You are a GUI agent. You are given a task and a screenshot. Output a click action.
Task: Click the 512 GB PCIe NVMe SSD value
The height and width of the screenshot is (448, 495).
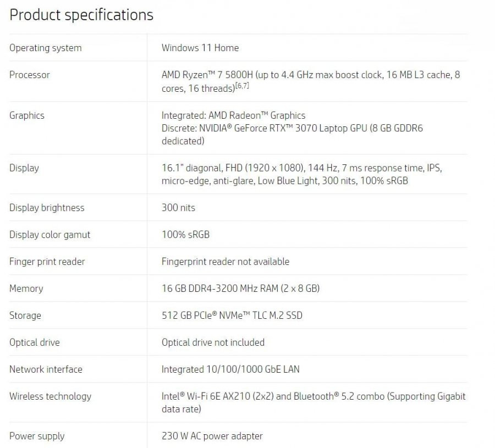232,315
